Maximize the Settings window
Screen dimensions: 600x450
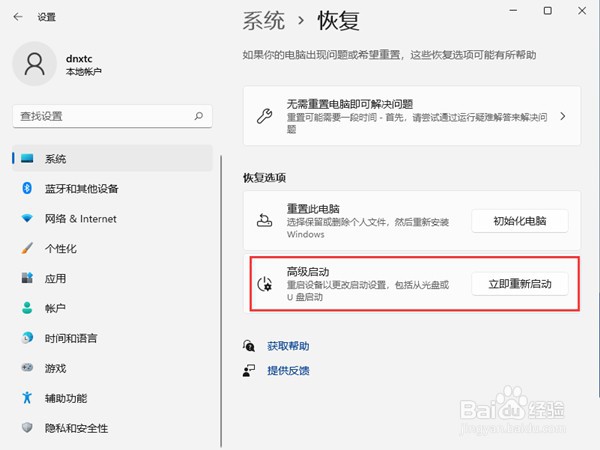(548, 11)
